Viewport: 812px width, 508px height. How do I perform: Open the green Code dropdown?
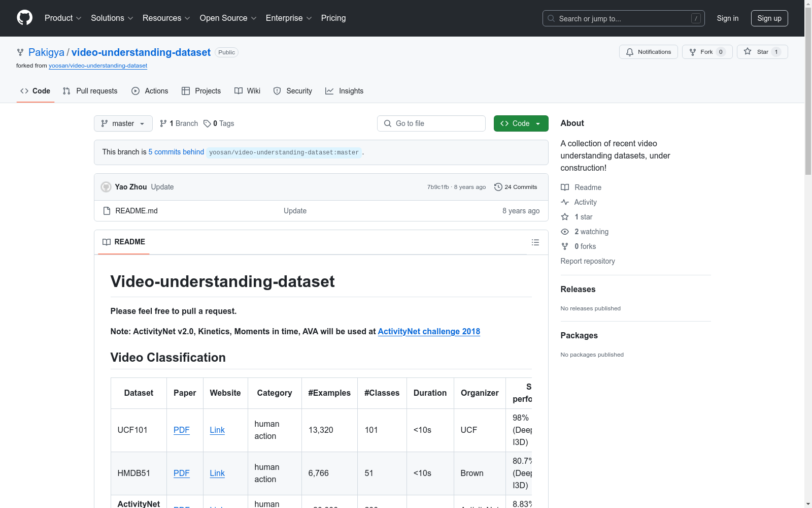(x=521, y=123)
